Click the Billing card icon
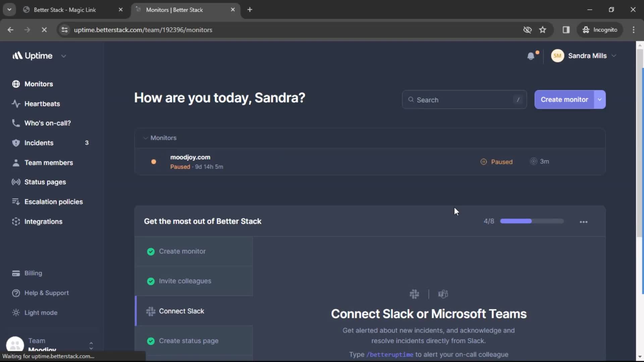 (x=16, y=274)
